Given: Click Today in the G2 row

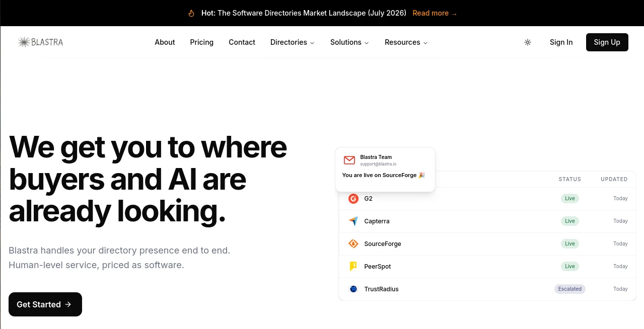Looking at the screenshot, I should [x=620, y=199].
